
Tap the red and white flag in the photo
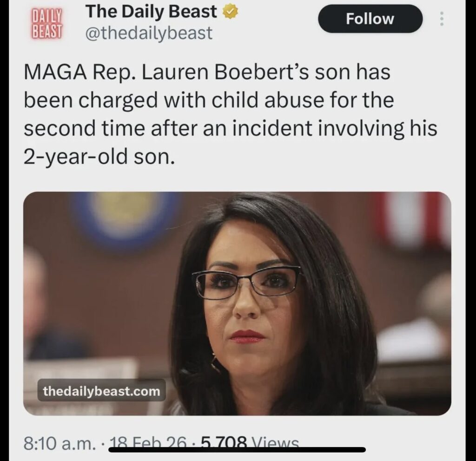(413, 218)
